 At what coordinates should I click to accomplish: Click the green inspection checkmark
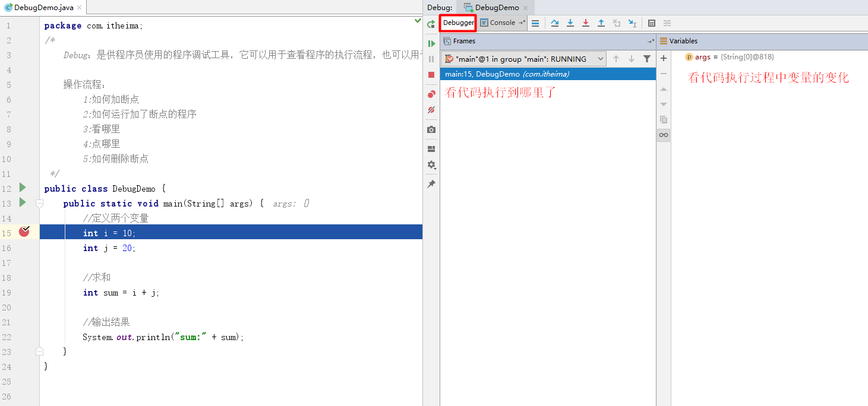[x=417, y=21]
